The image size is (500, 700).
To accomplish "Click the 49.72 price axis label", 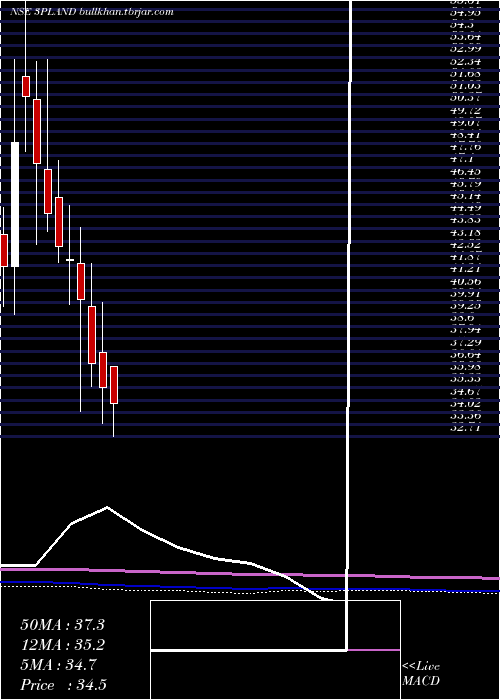I will pyautogui.click(x=464, y=110).
